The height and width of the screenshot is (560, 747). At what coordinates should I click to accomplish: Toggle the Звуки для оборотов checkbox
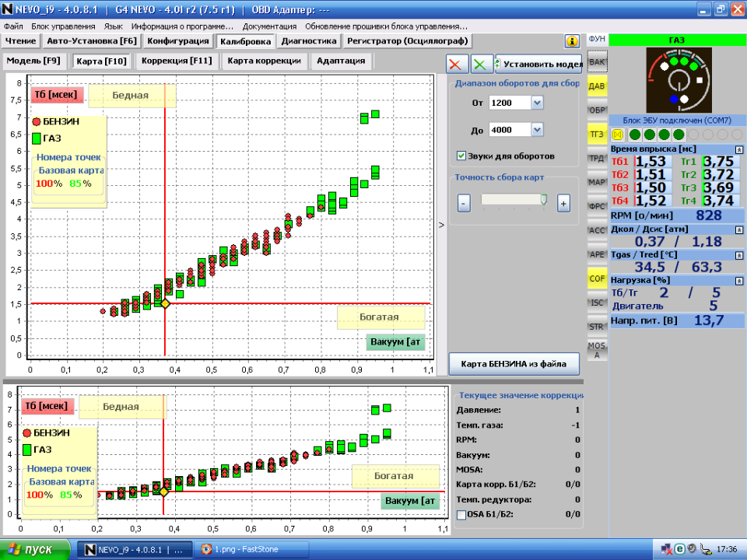tap(461, 156)
